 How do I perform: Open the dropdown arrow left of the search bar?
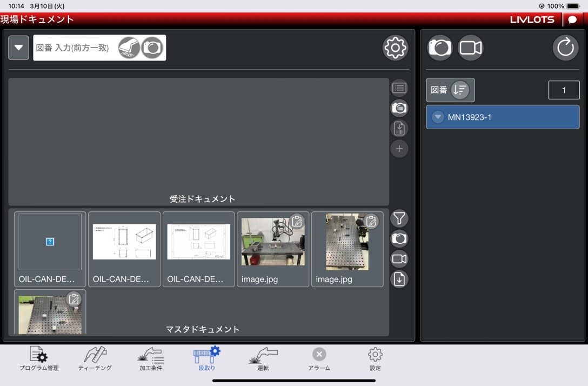pyautogui.click(x=18, y=48)
